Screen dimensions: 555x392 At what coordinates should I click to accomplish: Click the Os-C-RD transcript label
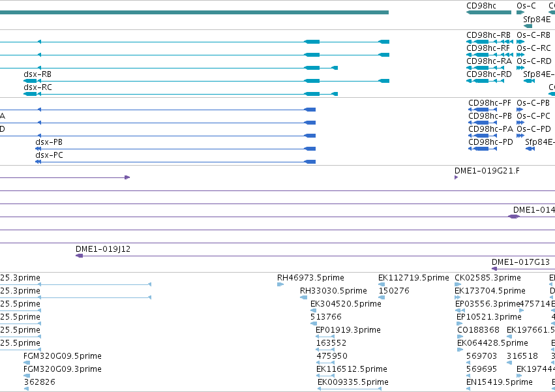(x=533, y=61)
